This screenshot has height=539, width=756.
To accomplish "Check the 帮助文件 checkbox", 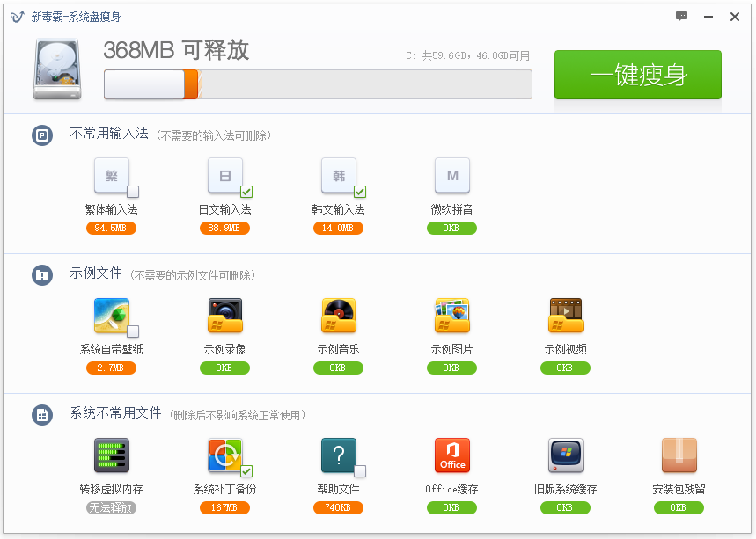I will click(360, 471).
